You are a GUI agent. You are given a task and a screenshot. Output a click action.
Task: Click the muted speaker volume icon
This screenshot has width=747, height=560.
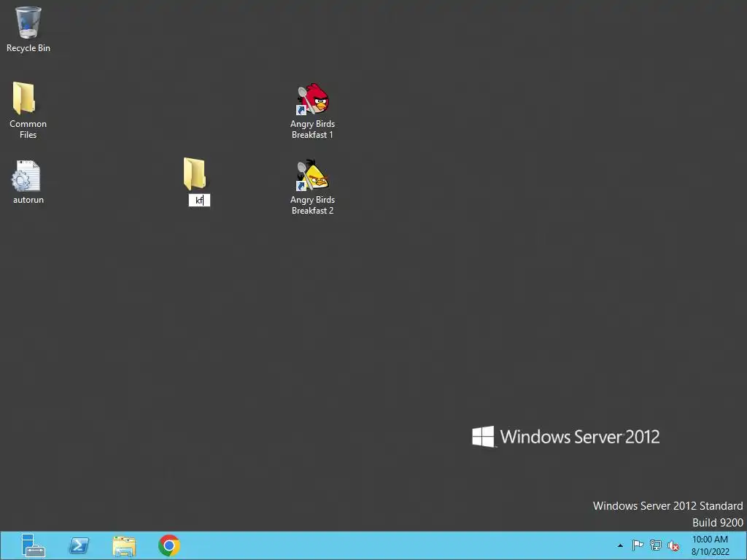[673, 545]
